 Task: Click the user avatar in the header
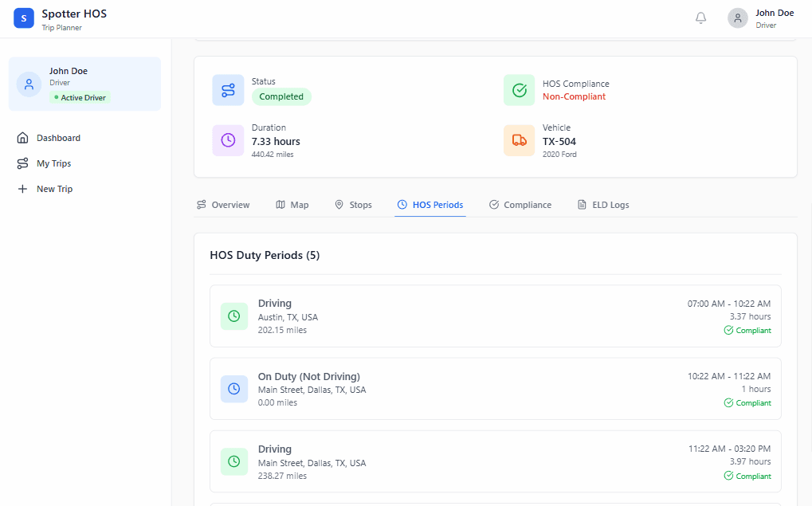[x=737, y=18]
